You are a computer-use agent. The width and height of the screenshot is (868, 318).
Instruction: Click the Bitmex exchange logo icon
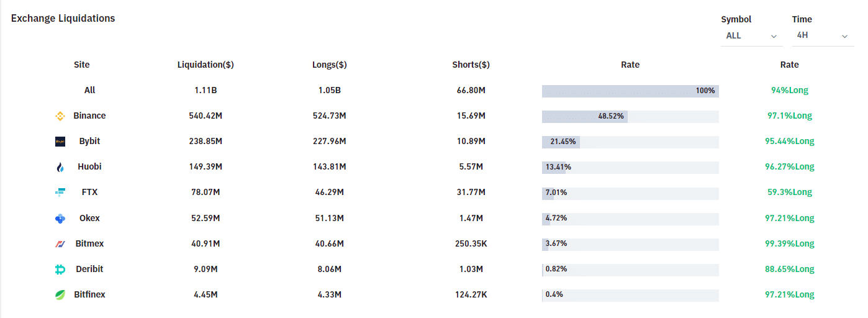click(60, 244)
